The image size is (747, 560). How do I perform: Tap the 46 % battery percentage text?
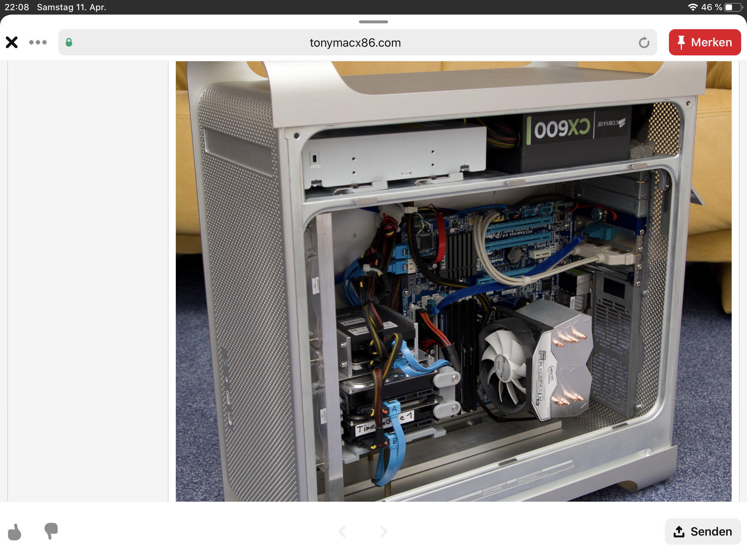(x=711, y=7)
